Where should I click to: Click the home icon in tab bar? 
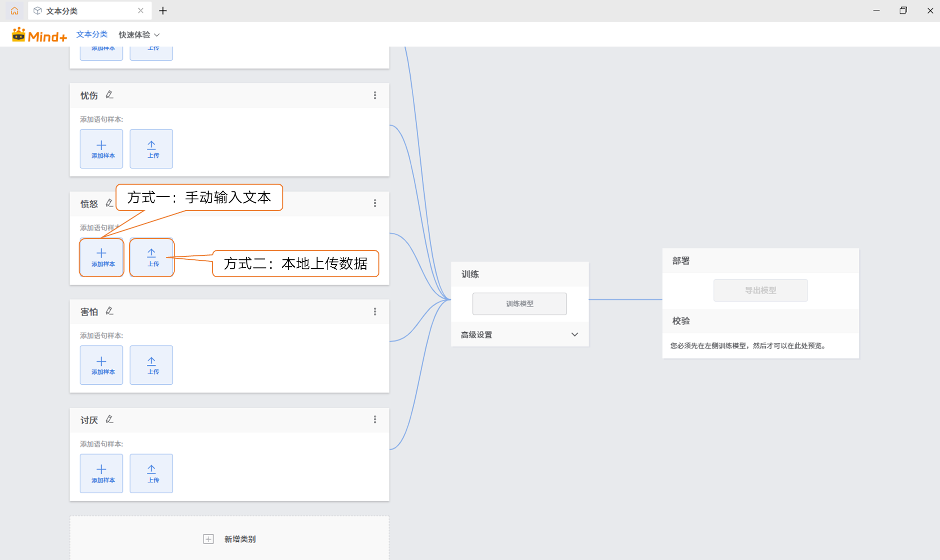14,10
